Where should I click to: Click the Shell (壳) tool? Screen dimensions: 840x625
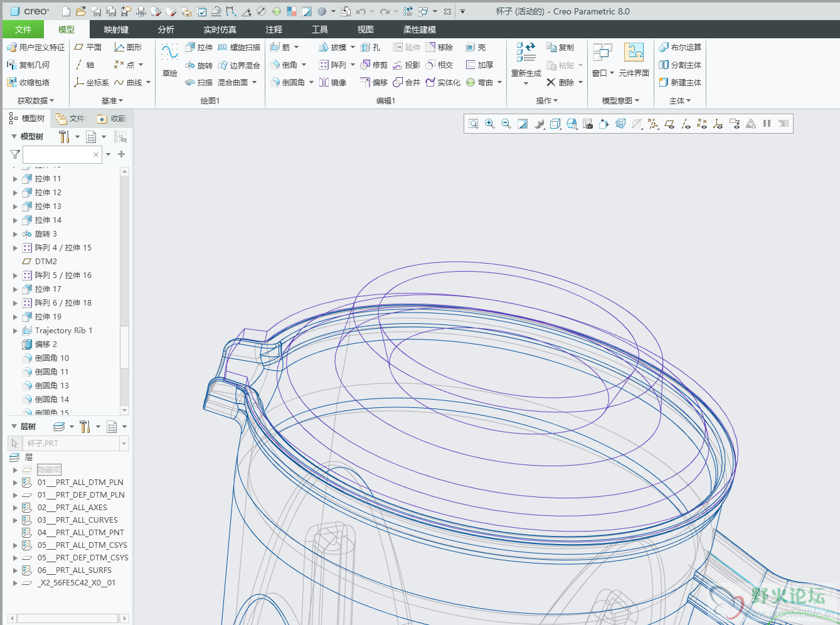coord(476,47)
